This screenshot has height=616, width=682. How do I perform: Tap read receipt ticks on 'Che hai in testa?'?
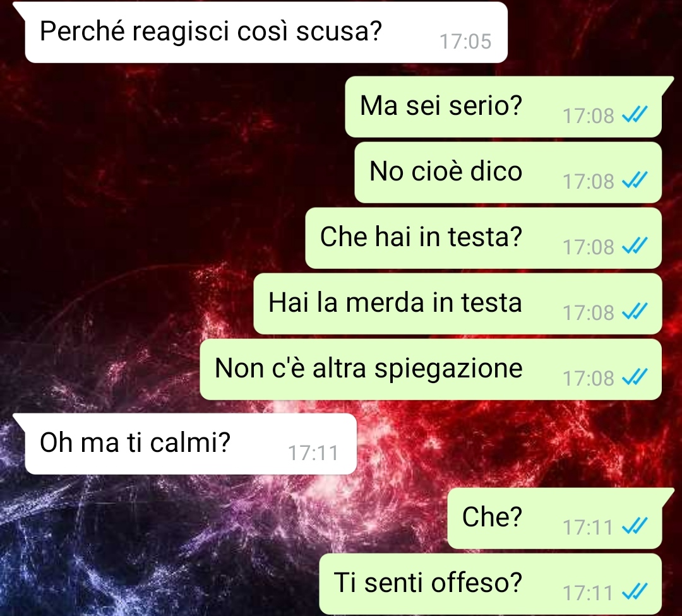point(635,246)
